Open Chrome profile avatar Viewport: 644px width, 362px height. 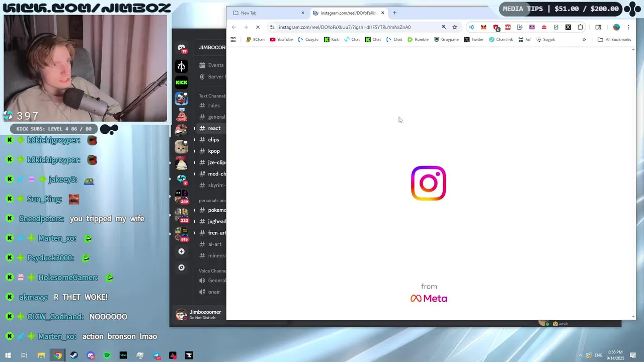(x=616, y=27)
